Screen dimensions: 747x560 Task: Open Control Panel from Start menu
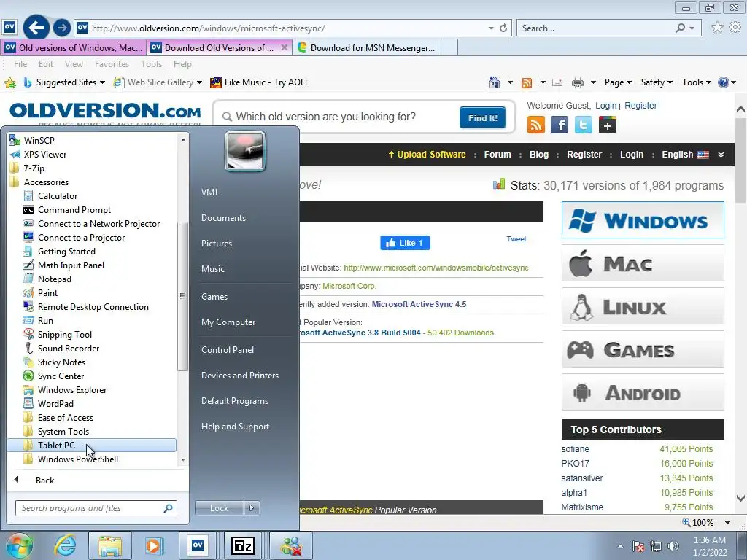tap(228, 349)
